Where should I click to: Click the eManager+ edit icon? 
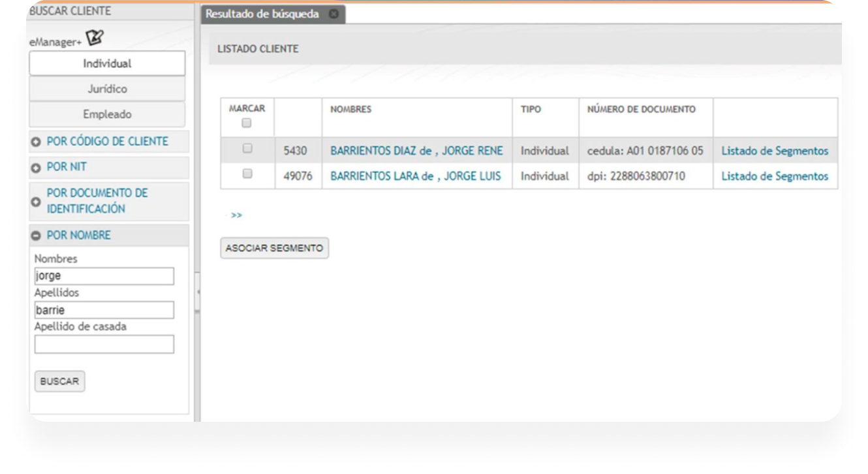click(x=95, y=39)
